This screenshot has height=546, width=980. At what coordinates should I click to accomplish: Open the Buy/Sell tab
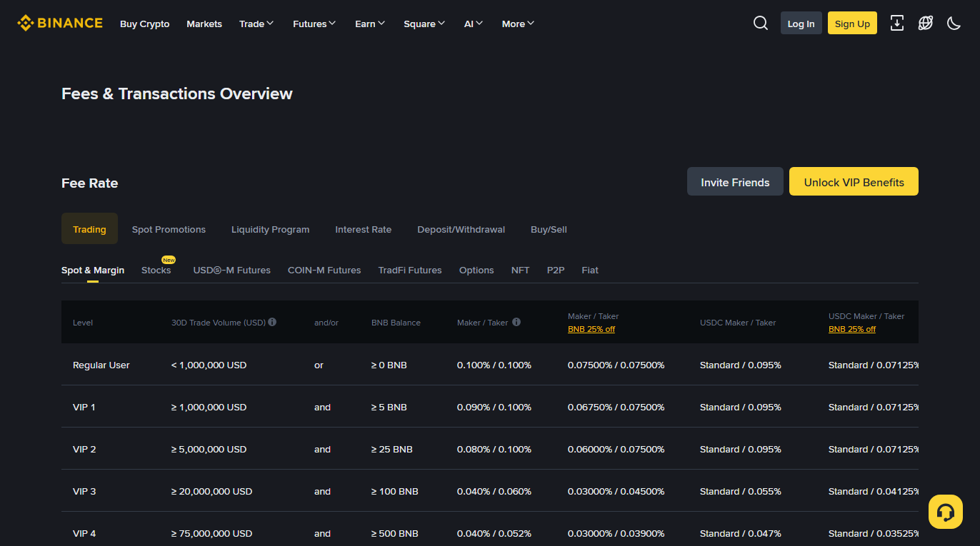pos(549,229)
